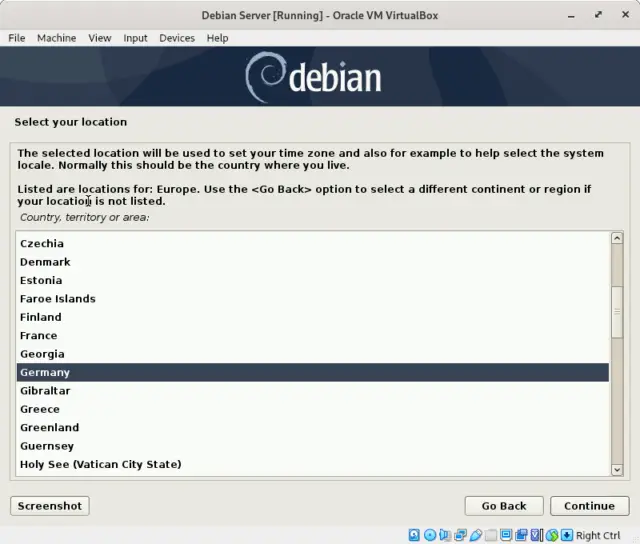
Task: Minimize the VirtualBox window
Action: point(571,16)
